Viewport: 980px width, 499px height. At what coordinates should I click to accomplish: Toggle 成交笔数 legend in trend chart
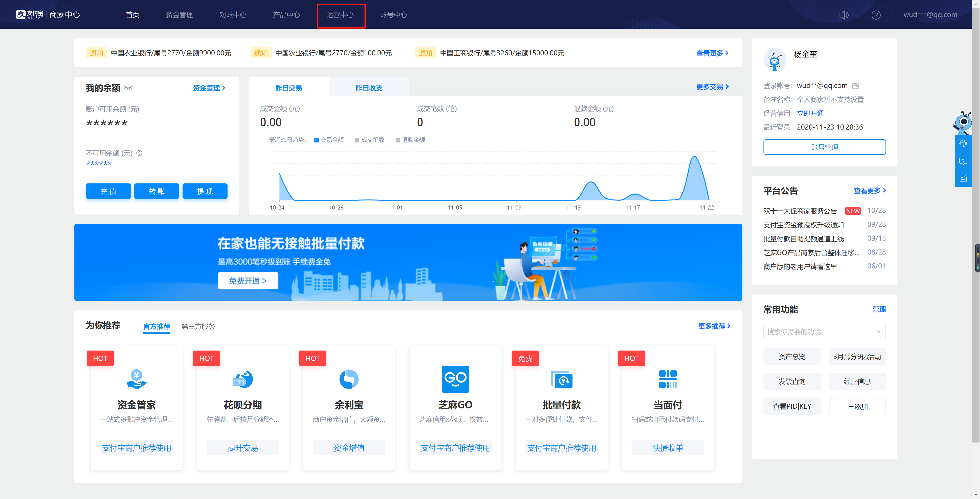tap(369, 140)
